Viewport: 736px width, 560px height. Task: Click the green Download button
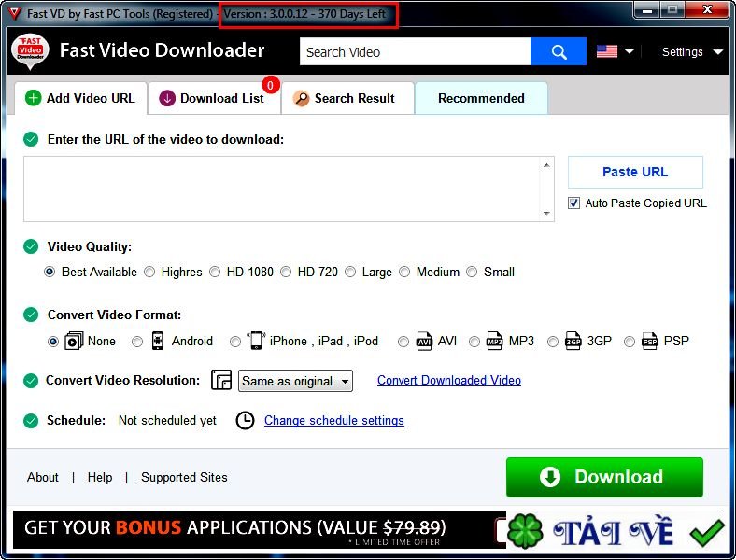604,477
